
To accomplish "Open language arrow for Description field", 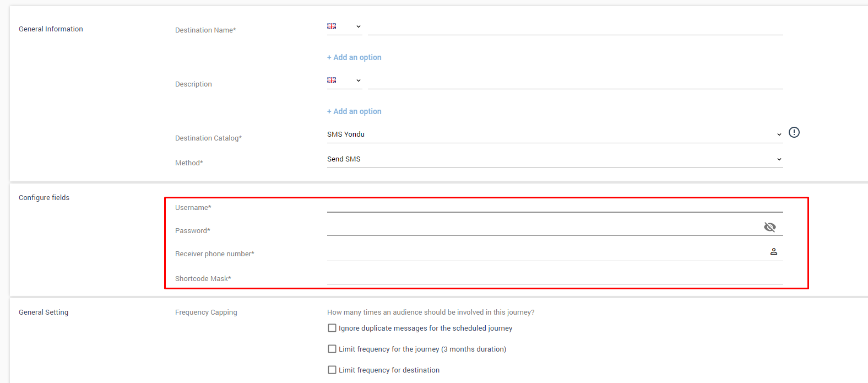I will (358, 80).
